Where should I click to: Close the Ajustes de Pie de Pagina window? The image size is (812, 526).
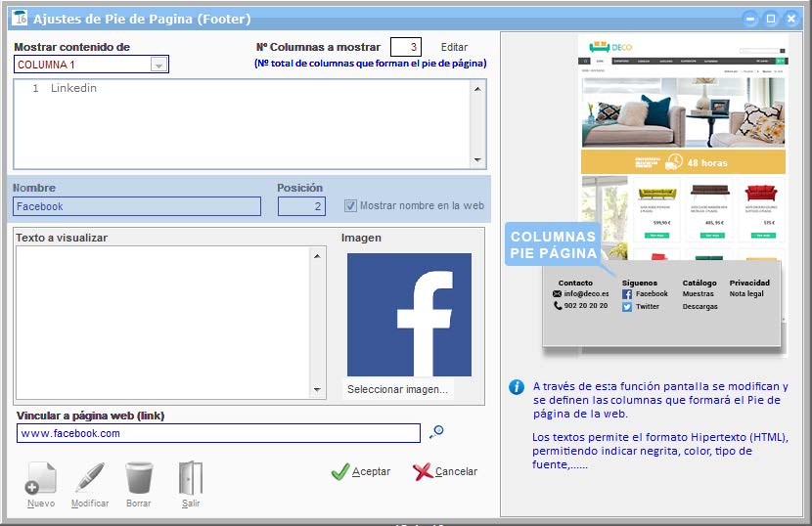coord(791,20)
